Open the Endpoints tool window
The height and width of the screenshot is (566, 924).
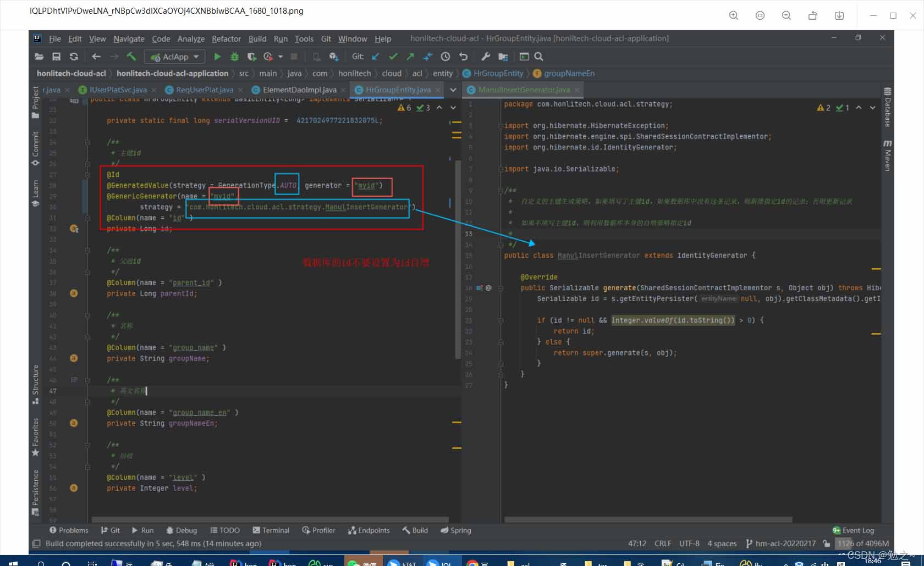(369, 530)
